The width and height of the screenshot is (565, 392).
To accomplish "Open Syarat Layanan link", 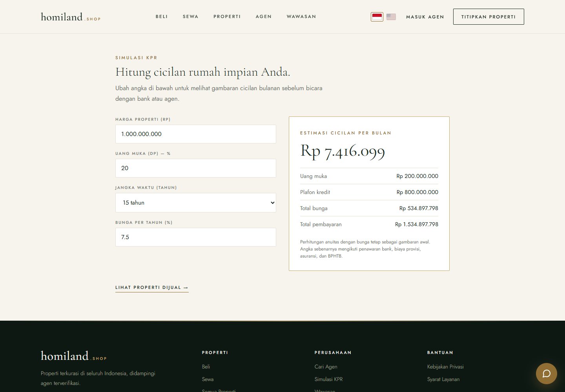I will 443,379.
